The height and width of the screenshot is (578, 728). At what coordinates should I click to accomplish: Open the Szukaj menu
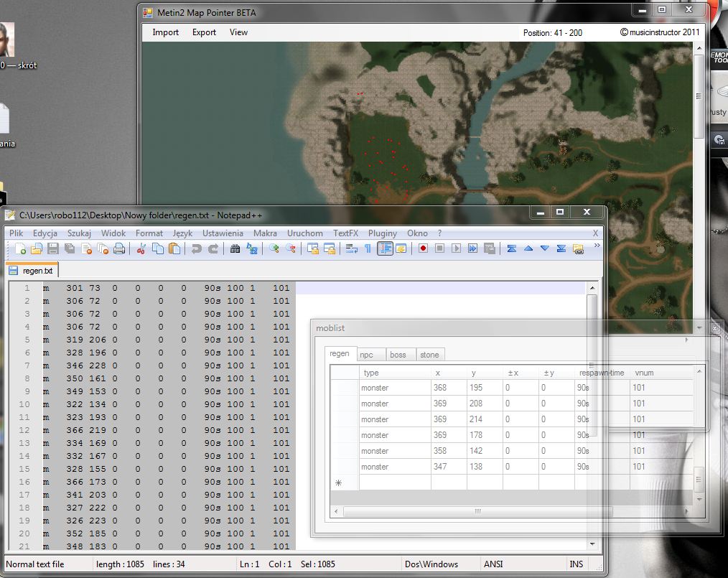point(79,233)
